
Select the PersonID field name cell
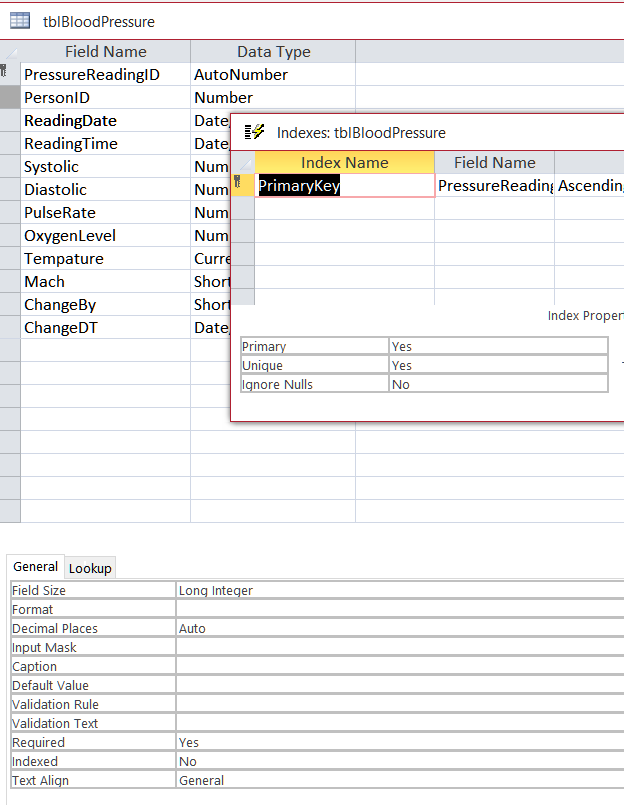105,97
